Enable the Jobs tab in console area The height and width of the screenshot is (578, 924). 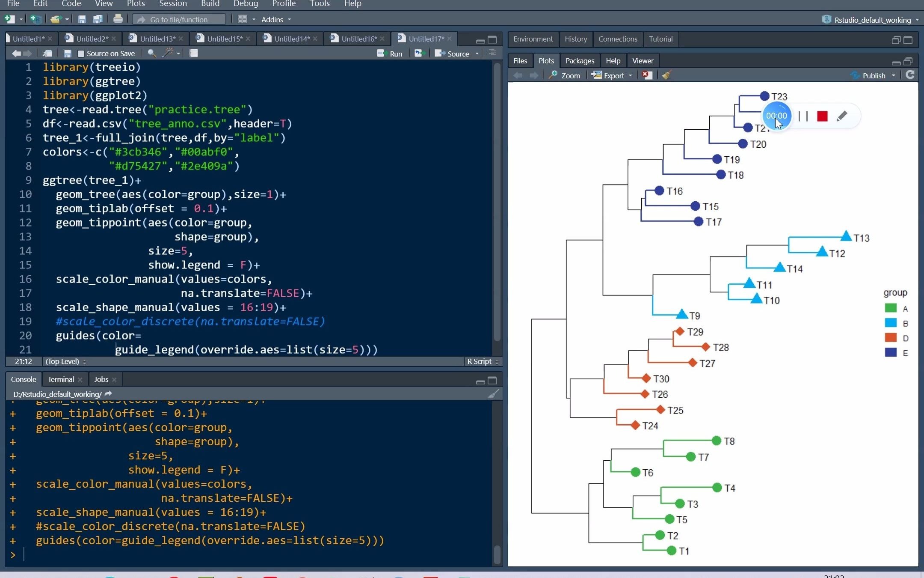101,379
